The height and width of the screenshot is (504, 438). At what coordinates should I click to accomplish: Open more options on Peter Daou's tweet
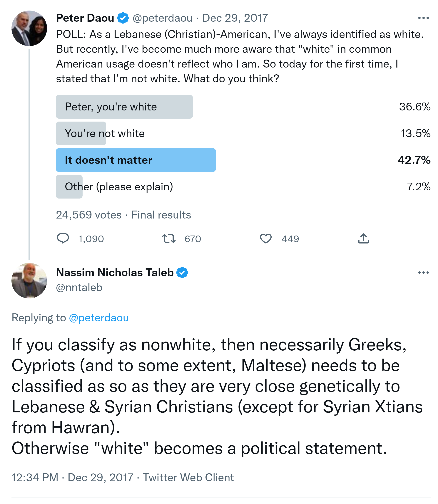tap(423, 18)
